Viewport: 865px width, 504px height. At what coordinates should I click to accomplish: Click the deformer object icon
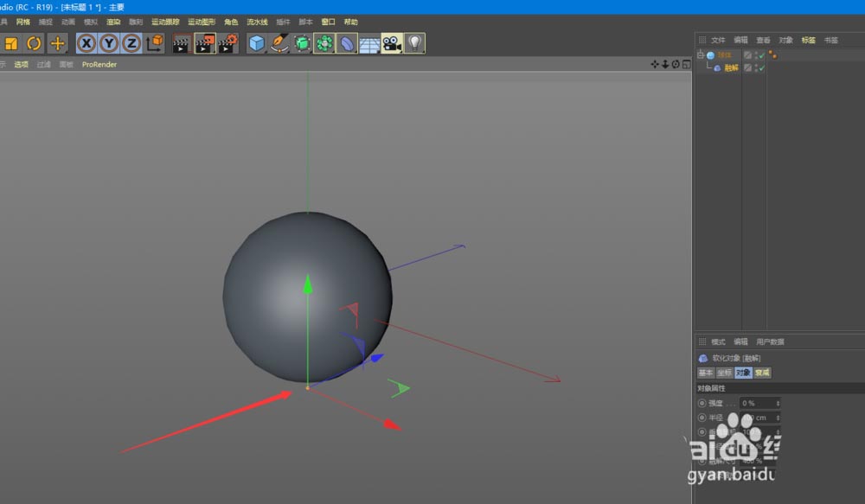[347, 43]
